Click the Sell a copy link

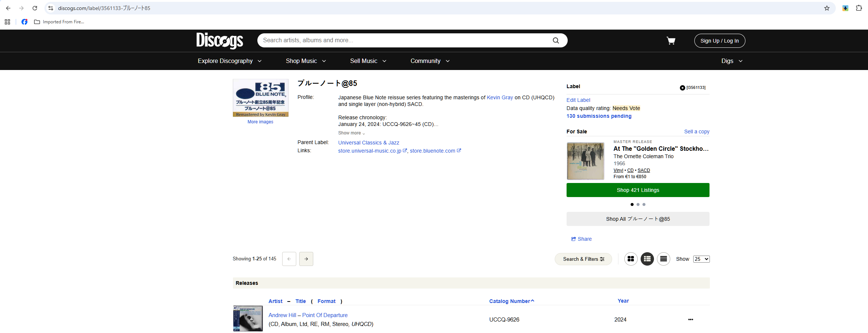pos(697,131)
